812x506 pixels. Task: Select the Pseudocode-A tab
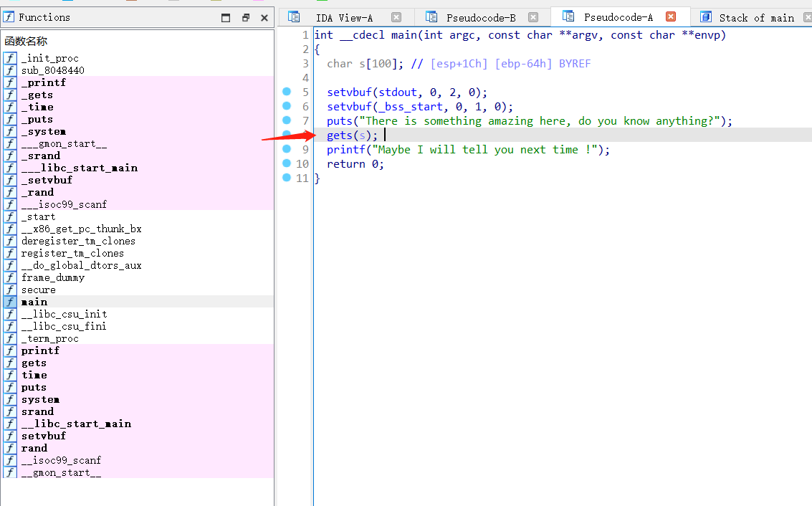(618, 17)
